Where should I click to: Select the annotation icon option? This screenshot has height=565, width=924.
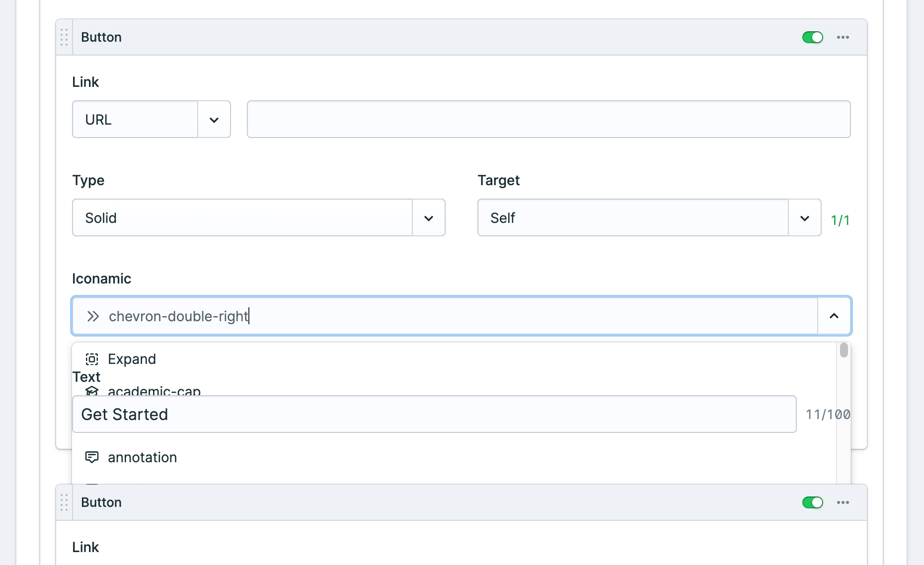click(x=143, y=457)
